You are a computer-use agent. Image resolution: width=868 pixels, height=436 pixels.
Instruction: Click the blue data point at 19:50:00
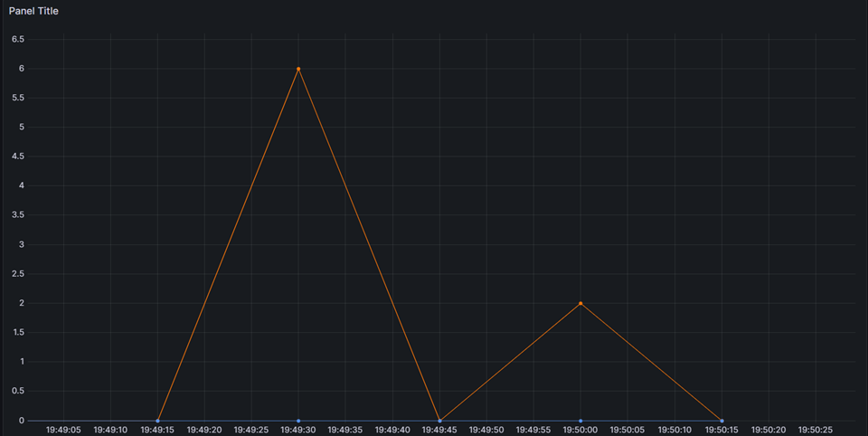(580, 421)
